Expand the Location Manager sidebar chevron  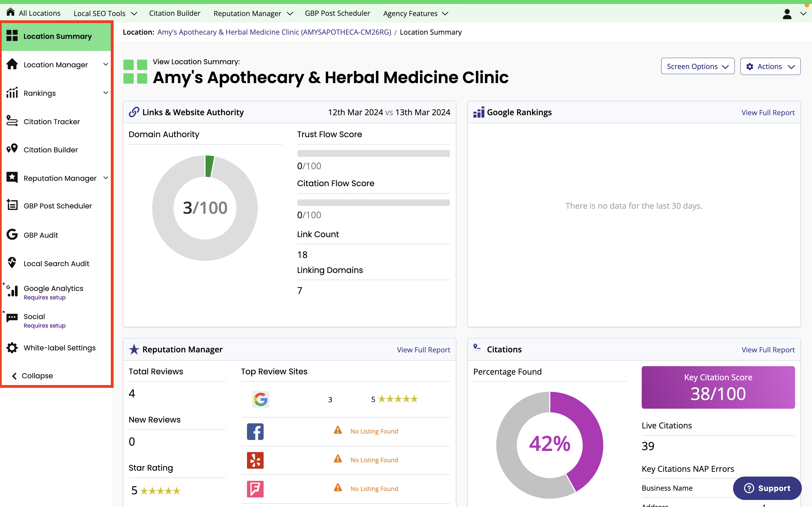(105, 65)
